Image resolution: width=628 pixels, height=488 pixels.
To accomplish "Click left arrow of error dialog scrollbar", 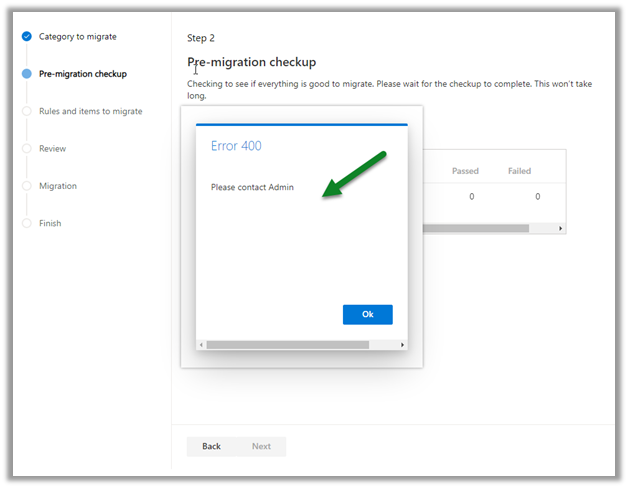I will [x=201, y=345].
